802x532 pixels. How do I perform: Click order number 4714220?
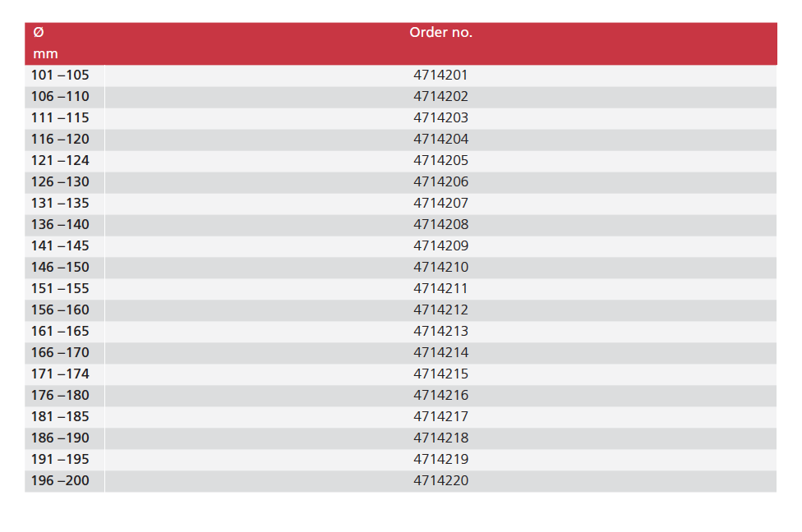[x=440, y=481]
